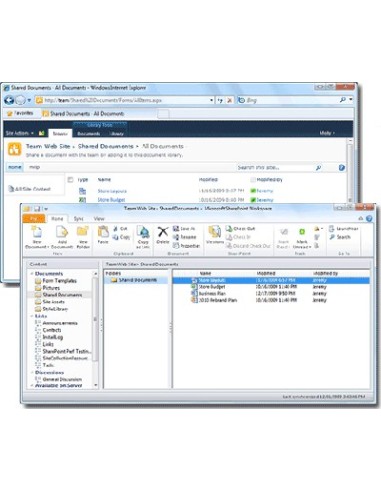Click the SharePoint site search magnifier icon
Image resolution: width=381 pixels, height=492 pixels.
pos(318,168)
